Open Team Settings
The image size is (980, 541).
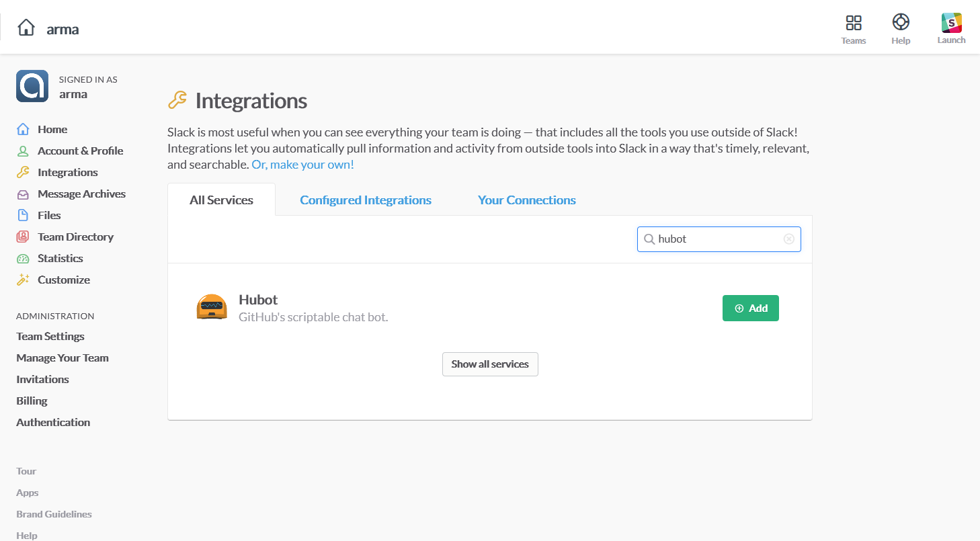tap(50, 336)
